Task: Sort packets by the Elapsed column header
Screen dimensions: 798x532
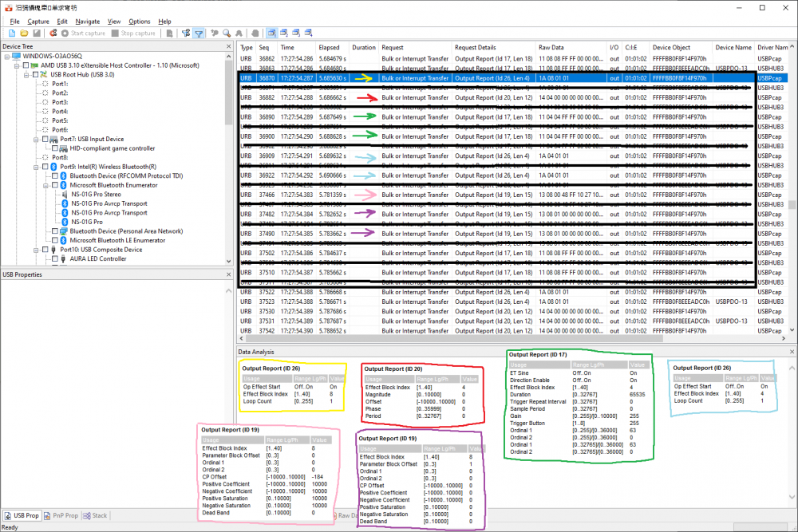Action: tap(329, 48)
